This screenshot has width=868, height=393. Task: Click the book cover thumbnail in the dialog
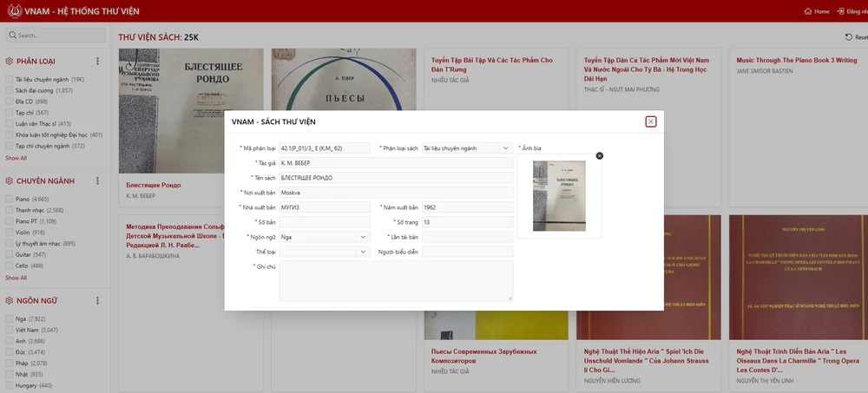tap(559, 196)
